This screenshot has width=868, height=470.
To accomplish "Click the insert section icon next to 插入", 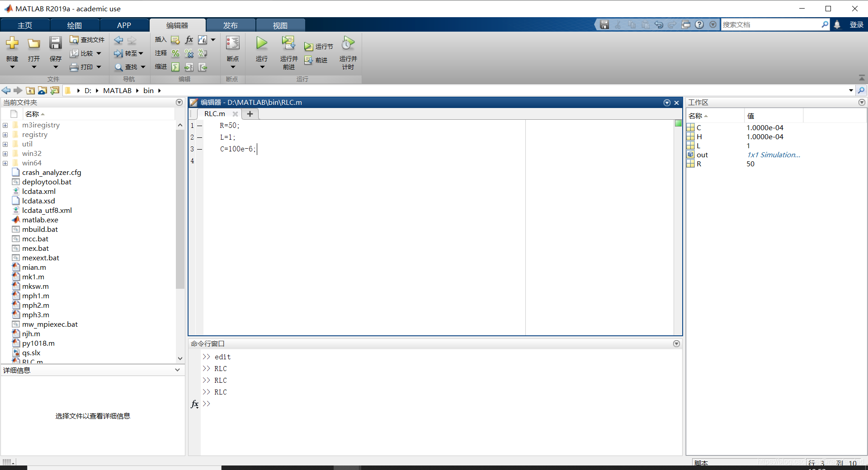I will [x=175, y=40].
